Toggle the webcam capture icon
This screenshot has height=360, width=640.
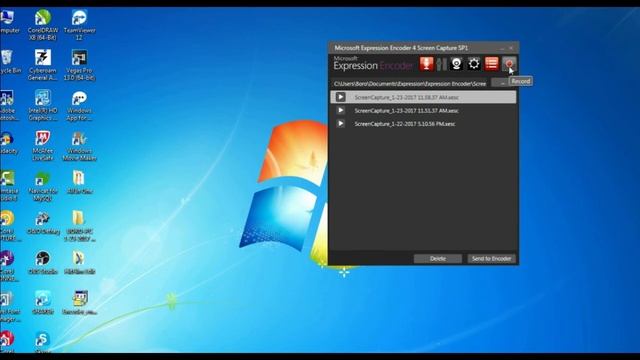click(x=456, y=64)
